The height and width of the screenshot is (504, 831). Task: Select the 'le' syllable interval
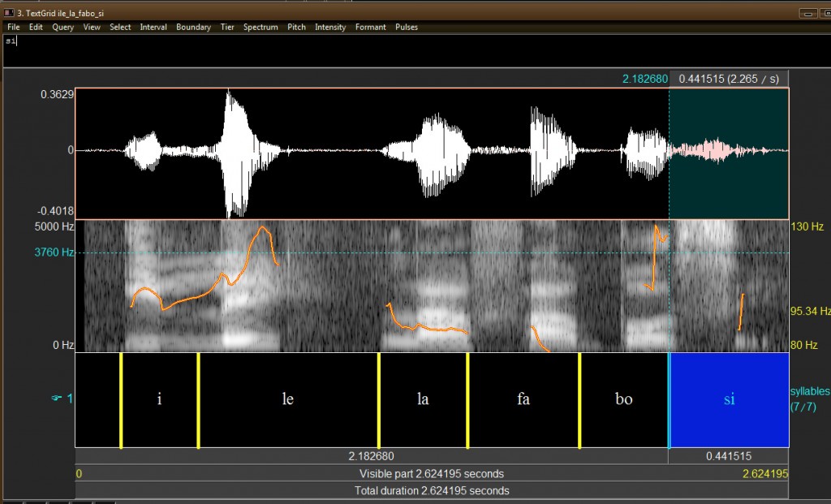click(x=288, y=399)
